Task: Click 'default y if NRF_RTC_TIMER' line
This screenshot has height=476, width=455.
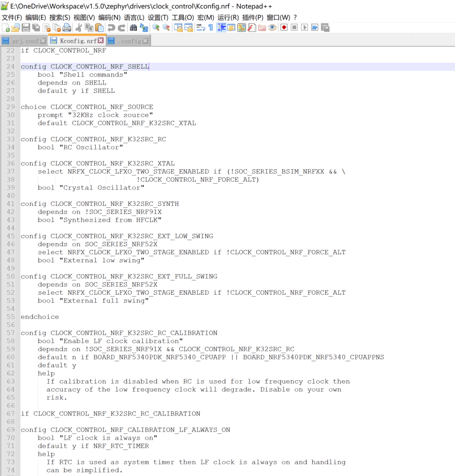Action: (93, 446)
